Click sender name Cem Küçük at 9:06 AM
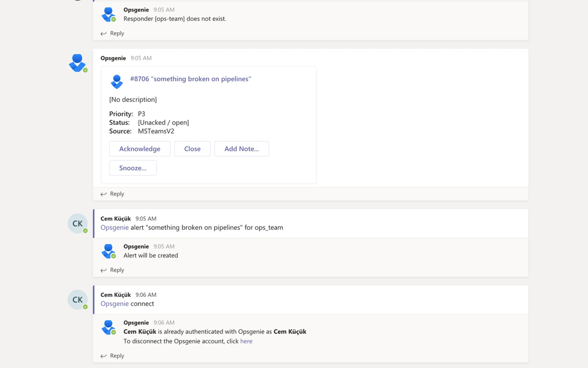The image size is (588, 368). [116, 295]
